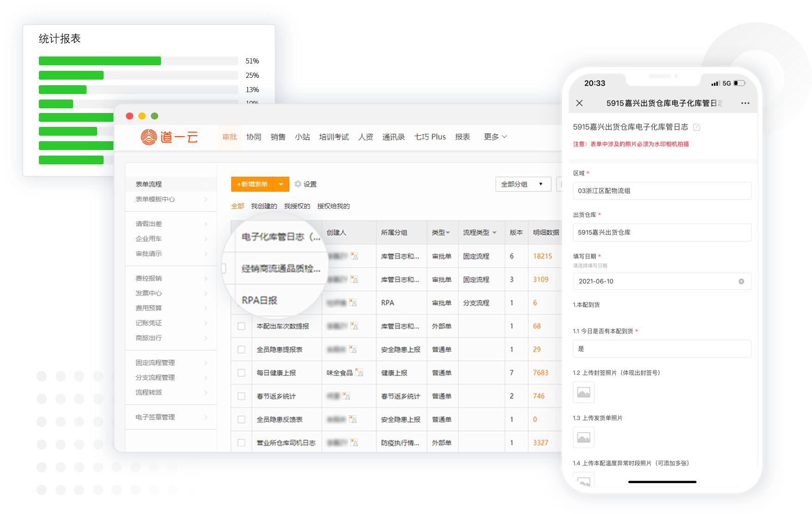
Task: Click the photo upload icon under 1.2 上传封签照片
Action: point(583,392)
